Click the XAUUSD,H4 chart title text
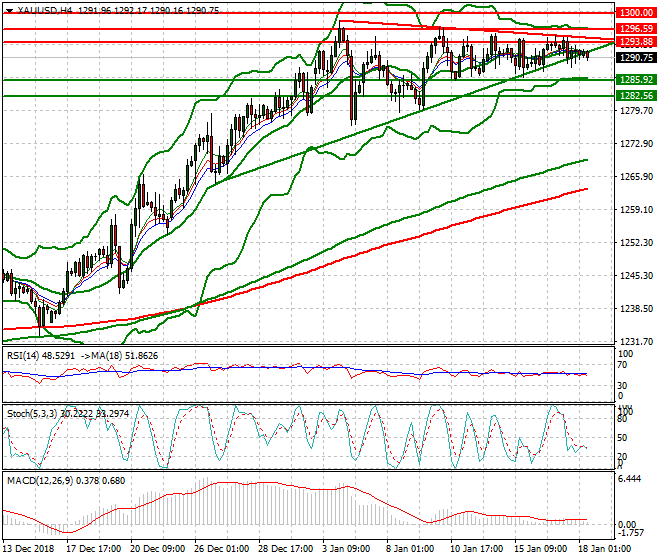660x560 pixels. point(45,11)
